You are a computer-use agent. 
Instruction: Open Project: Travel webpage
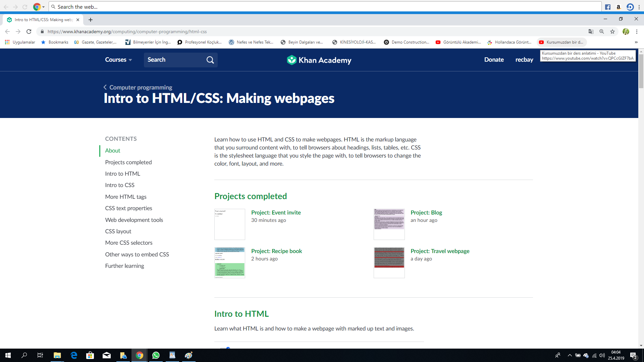(440, 251)
